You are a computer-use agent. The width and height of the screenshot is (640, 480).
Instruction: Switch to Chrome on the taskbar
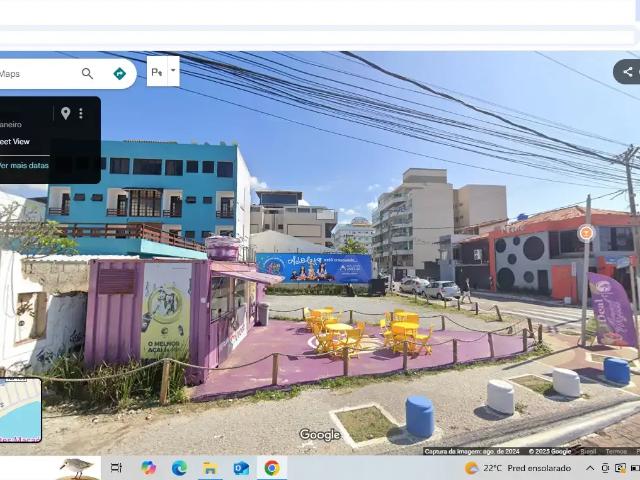pyautogui.click(x=272, y=468)
